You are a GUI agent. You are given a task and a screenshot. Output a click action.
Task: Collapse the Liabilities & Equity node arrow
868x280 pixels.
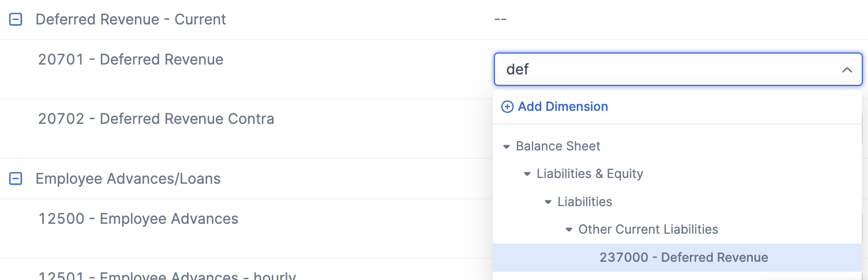point(527,174)
